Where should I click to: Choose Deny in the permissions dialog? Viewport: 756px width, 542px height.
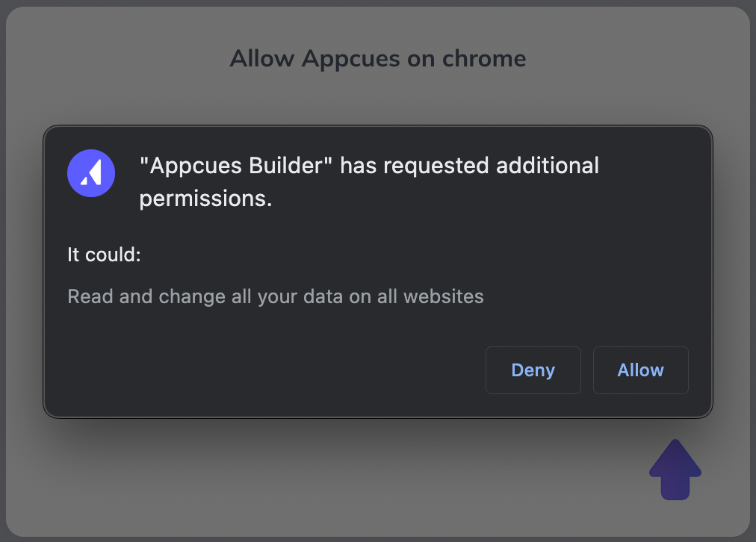[x=533, y=370]
